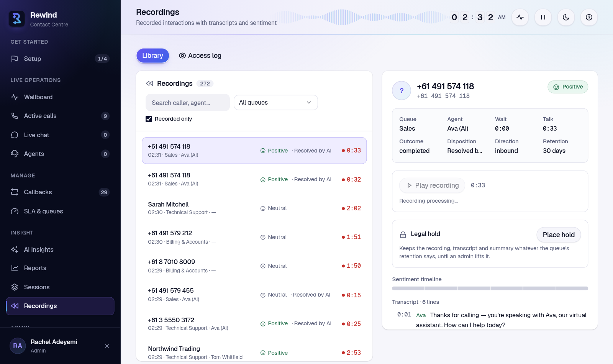Click the Positive sentiment badge in details

(x=568, y=87)
